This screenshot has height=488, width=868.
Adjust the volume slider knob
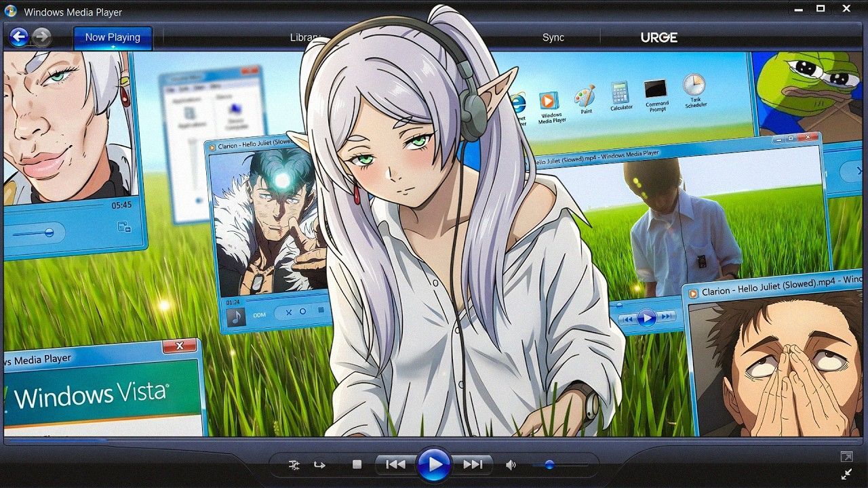tap(549, 465)
